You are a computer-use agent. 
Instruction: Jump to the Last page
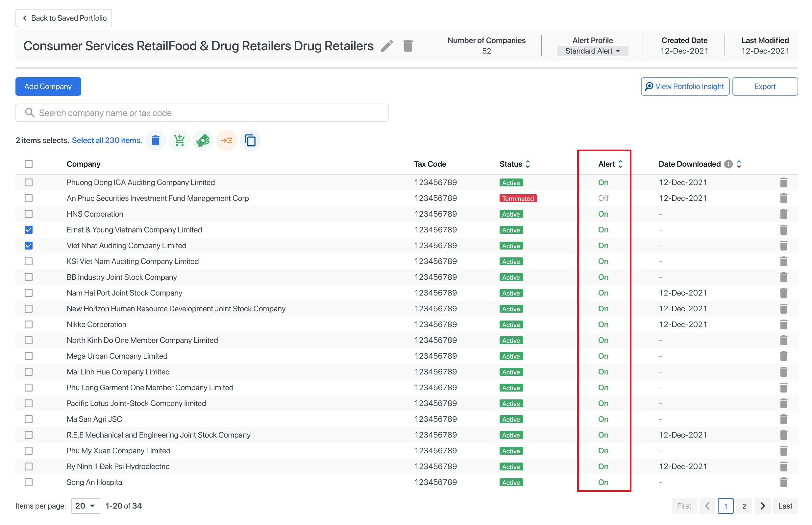(x=785, y=506)
